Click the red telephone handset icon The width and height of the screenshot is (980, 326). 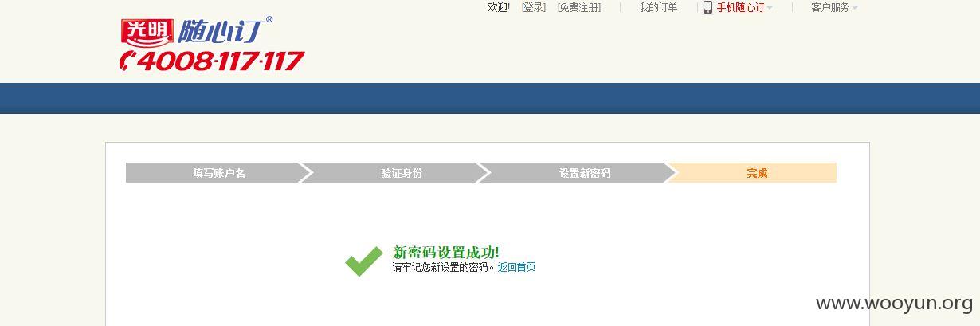click(129, 61)
